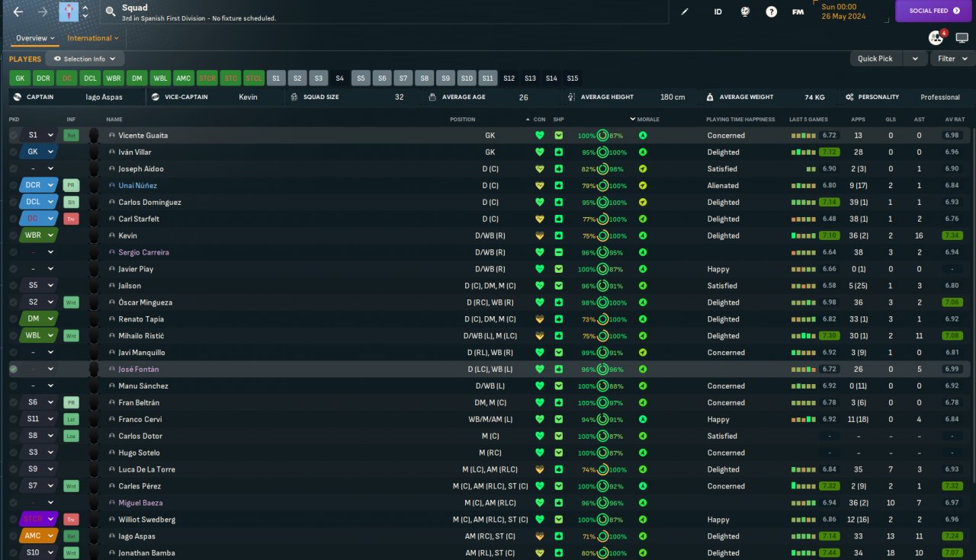Click the personality gears icon
The height and width of the screenshot is (560, 976).
(849, 98)
